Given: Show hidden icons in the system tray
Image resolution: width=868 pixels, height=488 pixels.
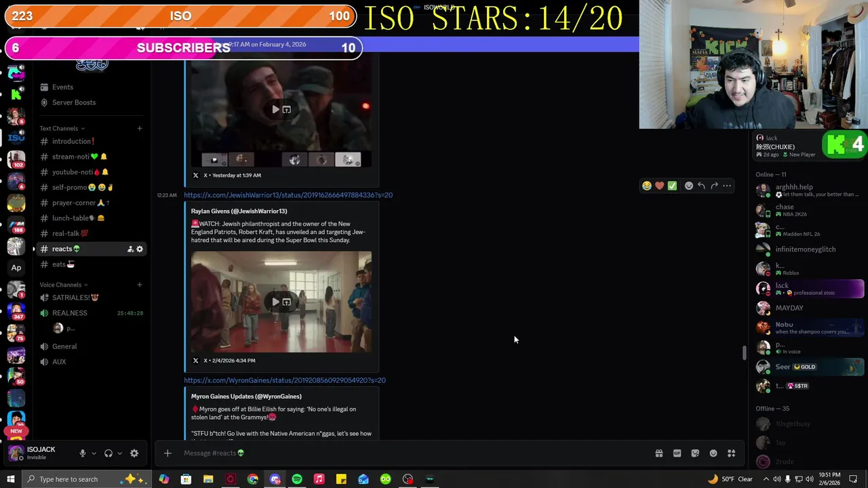Looking at the screenshot, I should 767,479.
